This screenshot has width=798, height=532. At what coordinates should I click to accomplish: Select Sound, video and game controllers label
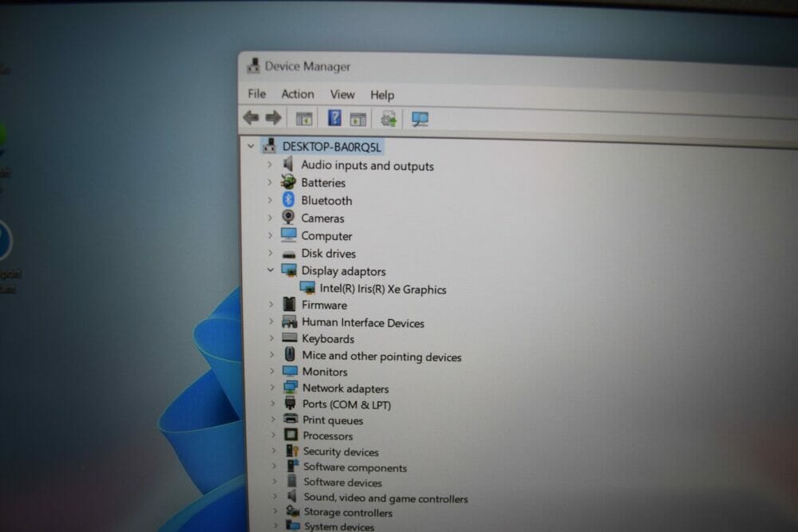tap(385, 498)
